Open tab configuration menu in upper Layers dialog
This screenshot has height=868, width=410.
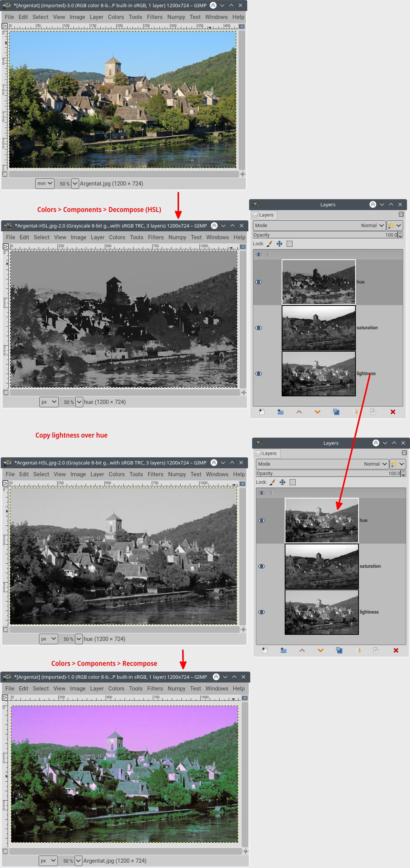401,214
